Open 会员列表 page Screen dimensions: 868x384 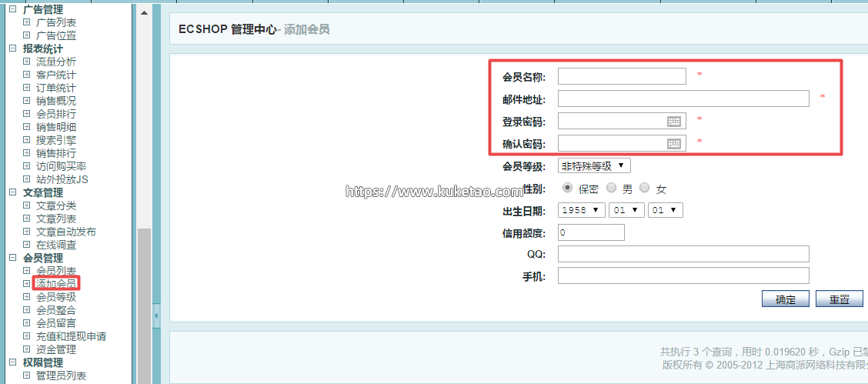[56, 271]
